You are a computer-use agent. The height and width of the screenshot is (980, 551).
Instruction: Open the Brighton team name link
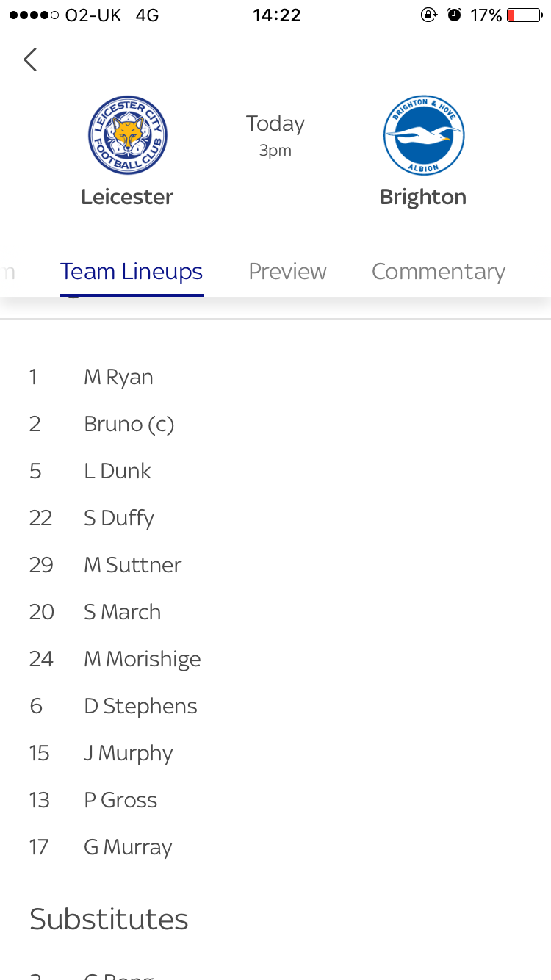pos(423,197)
